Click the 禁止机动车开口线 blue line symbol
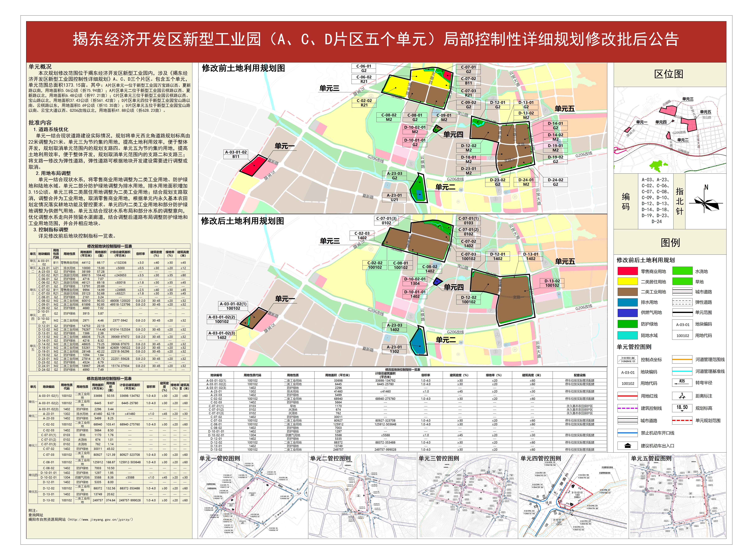The image size is (747, 560). [627, 433]
